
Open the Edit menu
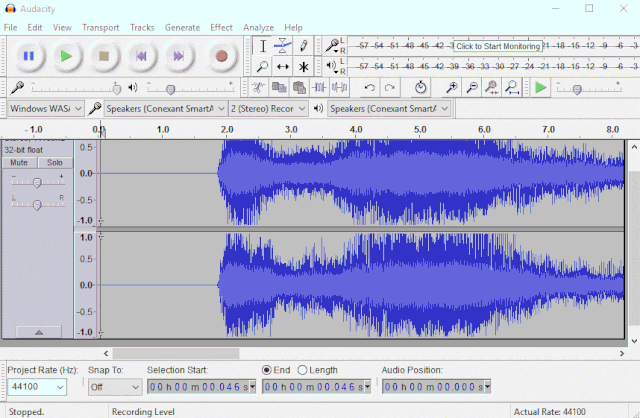[35, 27]
